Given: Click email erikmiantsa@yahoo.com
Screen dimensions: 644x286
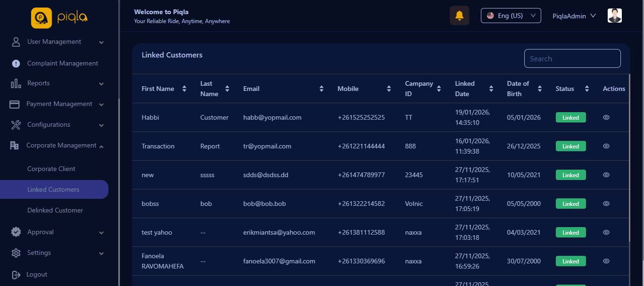Looking at the screenshot, I should [x=279, y=232].
